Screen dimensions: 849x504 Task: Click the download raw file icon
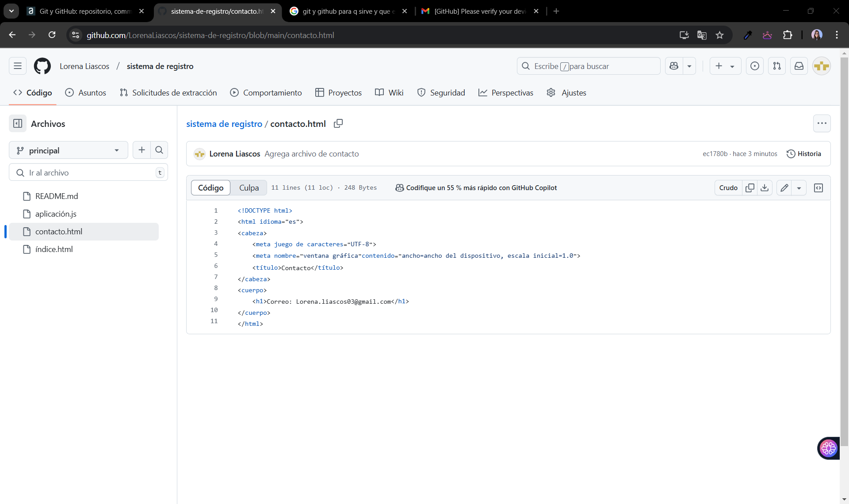(x=765, y=188)
